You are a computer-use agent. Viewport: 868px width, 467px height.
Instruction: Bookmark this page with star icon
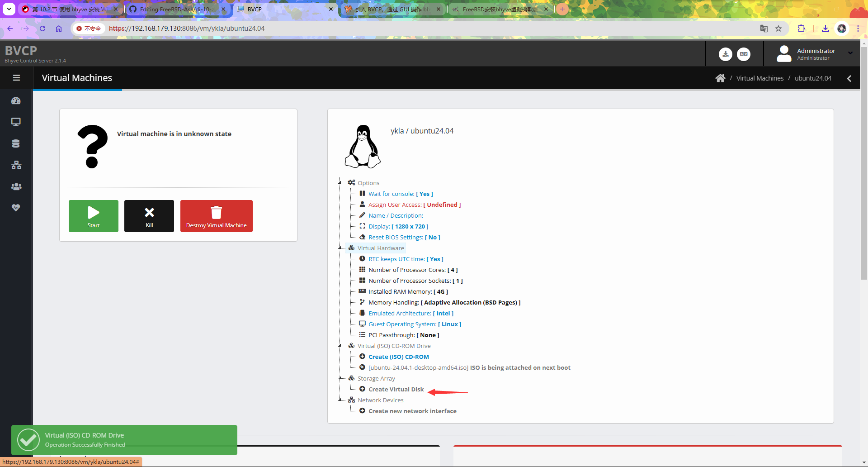pyautogui.click(x=778, y=29)
